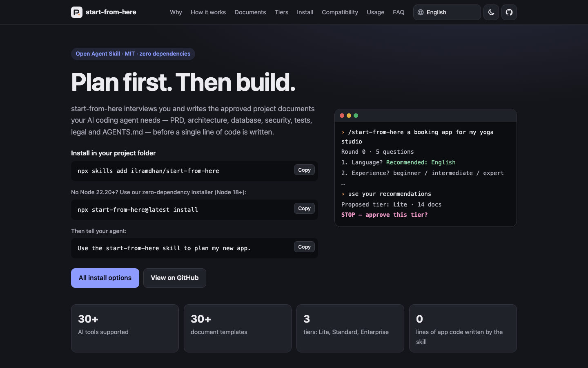This screenshot has height=368, width=588.
Task: Select the 'npx skills add ilramdhan/start-from-here' code text
Action: coord(148,171)
